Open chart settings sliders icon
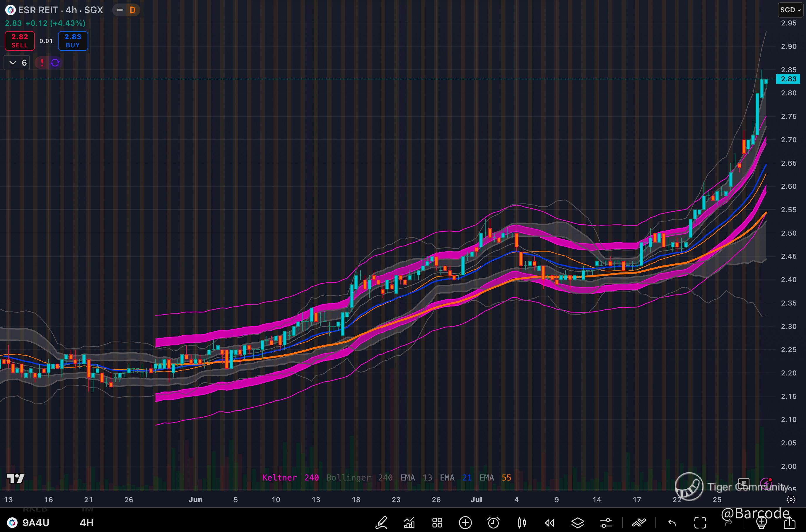 (x=606, y=523)
